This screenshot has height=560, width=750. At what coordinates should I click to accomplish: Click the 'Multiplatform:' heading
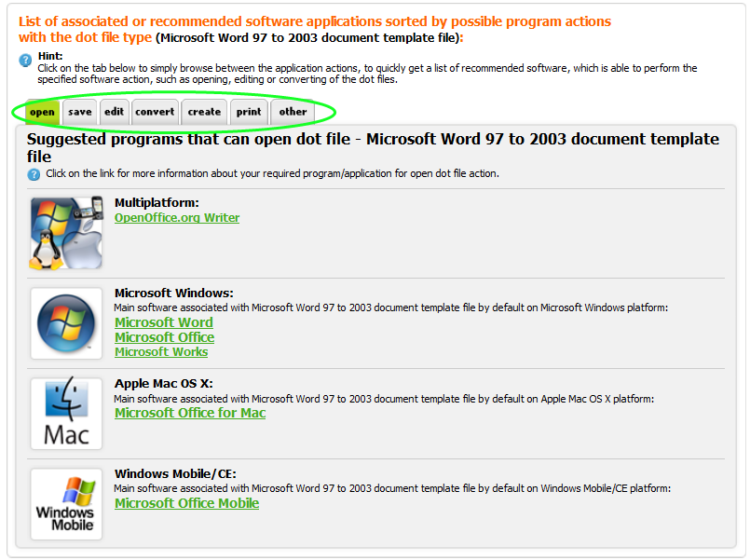157,203
